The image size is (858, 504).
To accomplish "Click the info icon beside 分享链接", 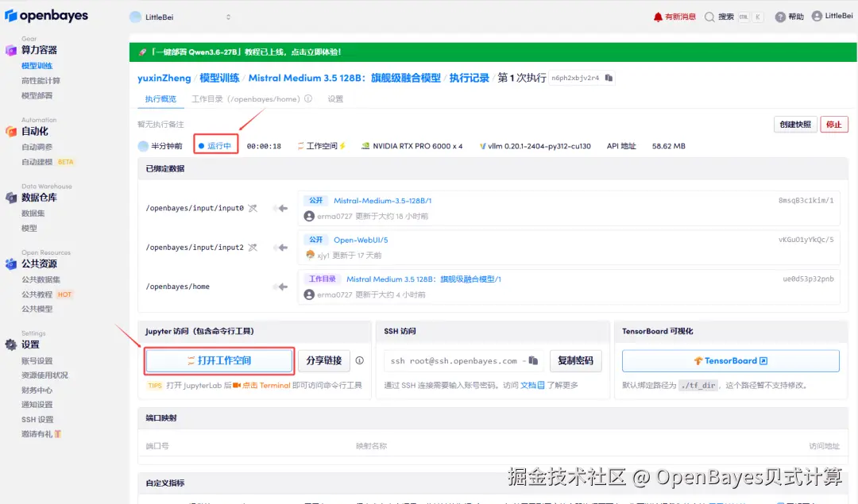I will tap(360, 361).
